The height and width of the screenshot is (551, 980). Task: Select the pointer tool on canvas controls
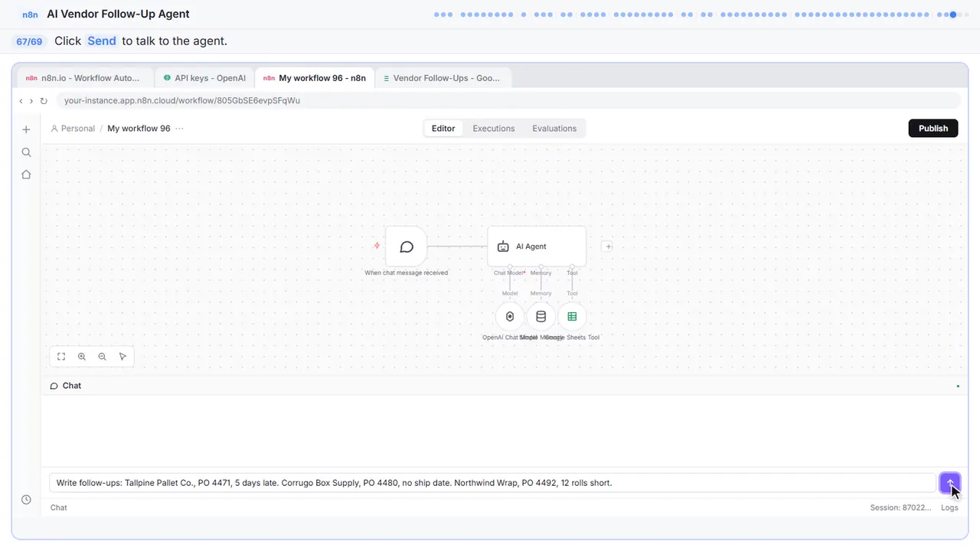(122, 357)
